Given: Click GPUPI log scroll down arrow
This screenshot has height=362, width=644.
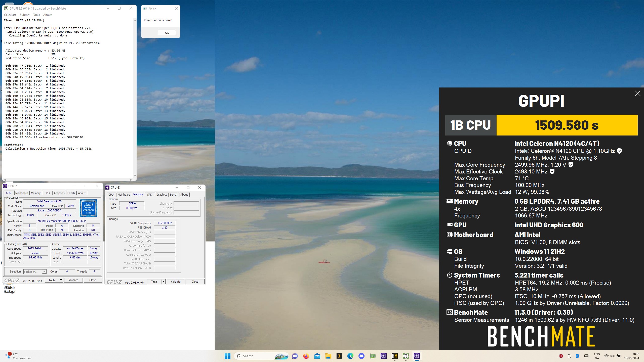Looking at the screenshot, I should point(135,175).
